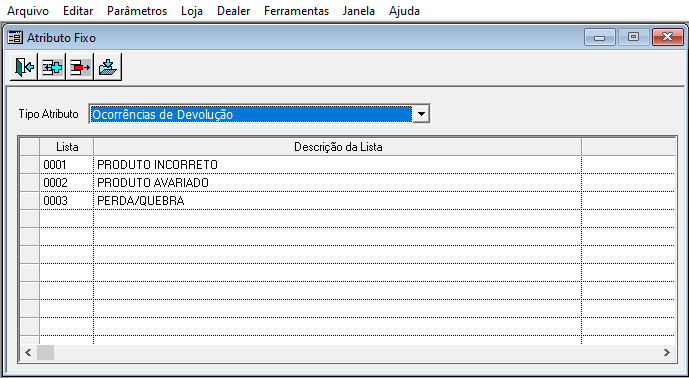Click the row selector for row 0002
Screen dimensions: 689x378
point(30,183)
